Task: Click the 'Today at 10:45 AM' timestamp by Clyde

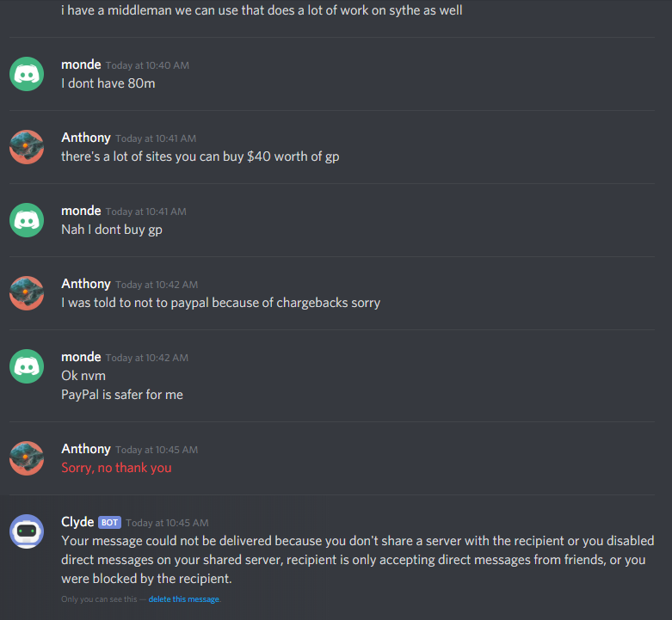Action: pyautogui.click(x=167, y=523)
